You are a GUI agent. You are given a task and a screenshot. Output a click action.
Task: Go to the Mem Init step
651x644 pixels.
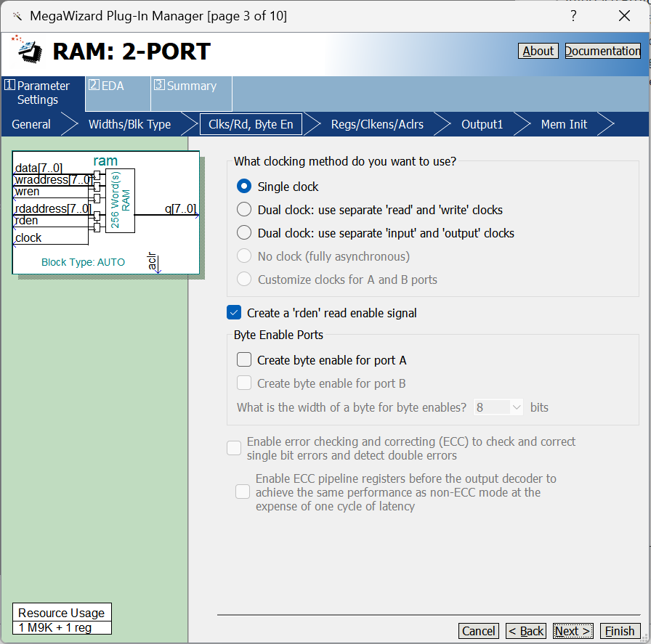[564, 124]
